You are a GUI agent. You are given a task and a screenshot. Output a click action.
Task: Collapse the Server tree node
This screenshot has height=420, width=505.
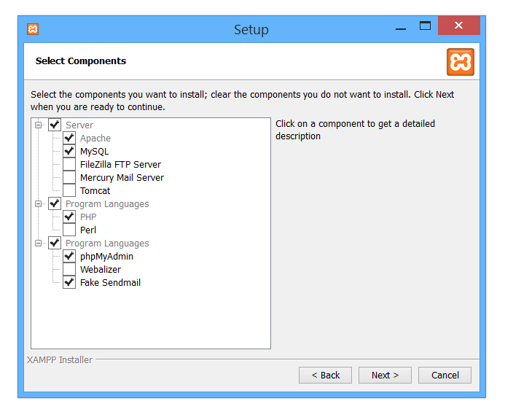(x=39, y=125)
